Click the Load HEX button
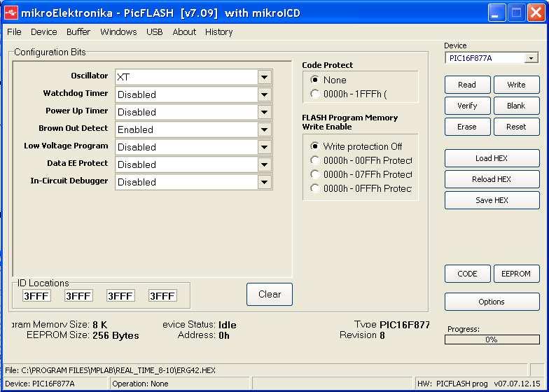 492,158
